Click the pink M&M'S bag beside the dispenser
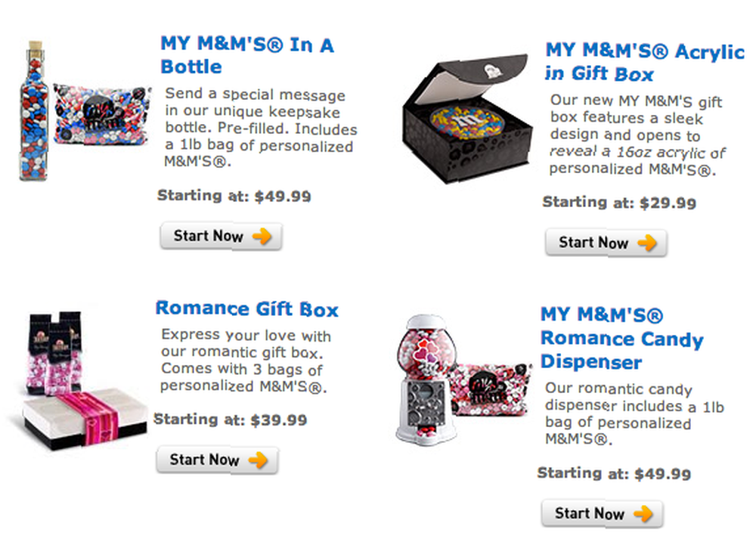Image resolution: width=756 pixels, height=542 pixels. [x=491, y=389]
